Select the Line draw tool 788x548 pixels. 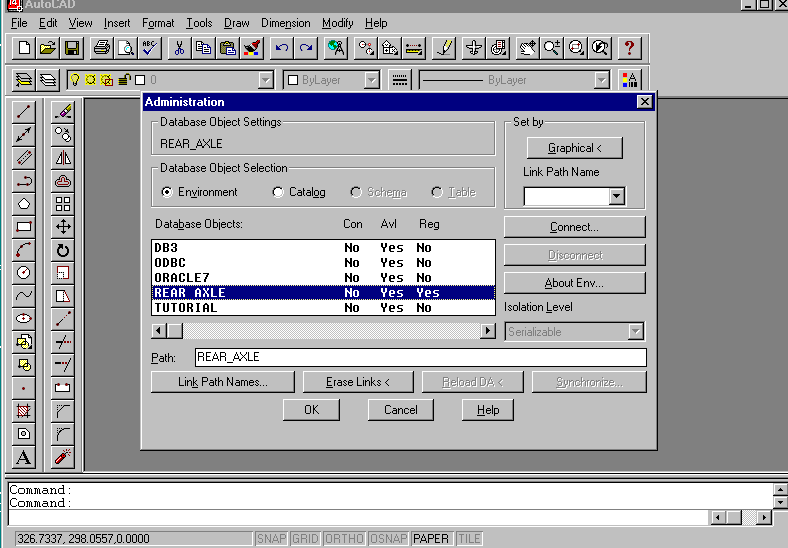24,112
